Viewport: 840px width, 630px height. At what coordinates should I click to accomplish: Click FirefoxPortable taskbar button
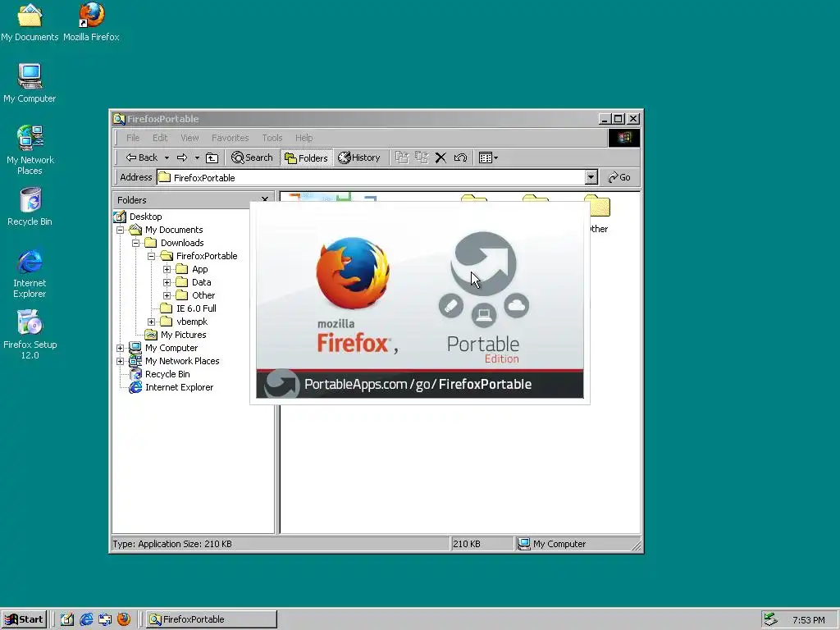(211, 619)
